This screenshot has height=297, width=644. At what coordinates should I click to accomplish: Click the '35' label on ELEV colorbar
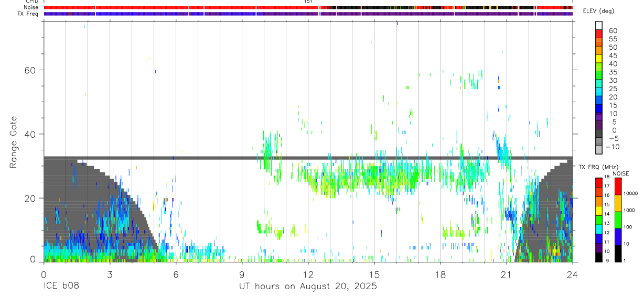(x=613, y=72)
